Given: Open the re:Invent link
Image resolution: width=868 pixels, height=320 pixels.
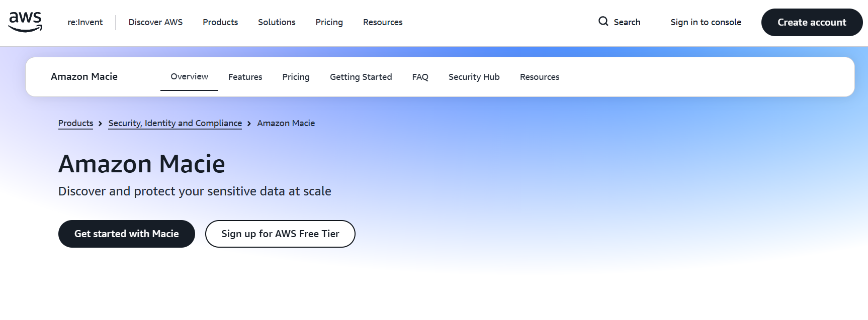Looking at the screenshot, I should tap(85, 22).
